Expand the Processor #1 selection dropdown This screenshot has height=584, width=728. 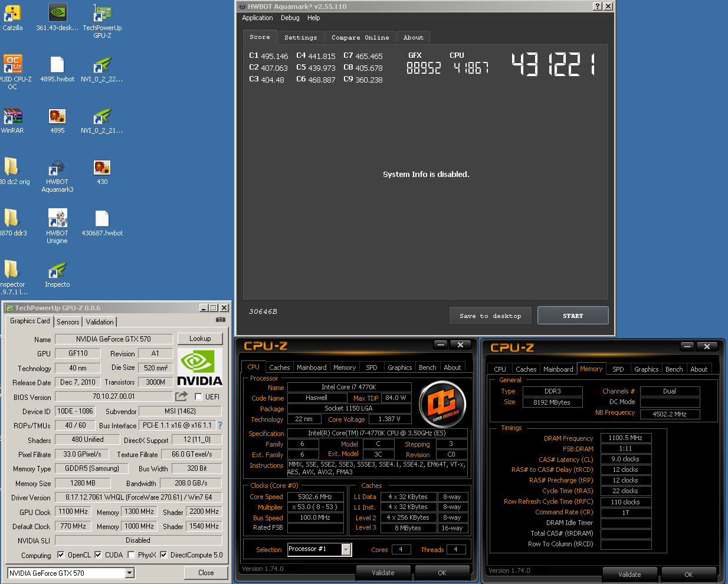[346, 550]
